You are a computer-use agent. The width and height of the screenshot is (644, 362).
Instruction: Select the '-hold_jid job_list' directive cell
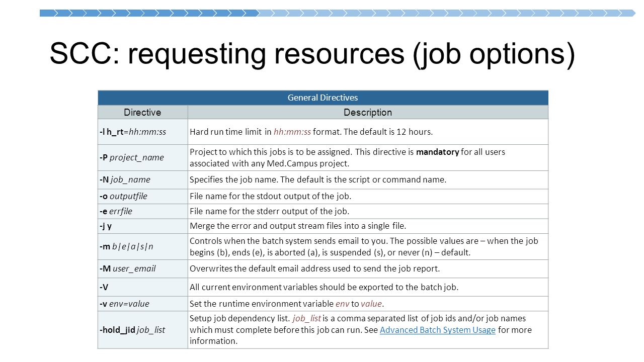pyautogui.click(x=143, y=330)
